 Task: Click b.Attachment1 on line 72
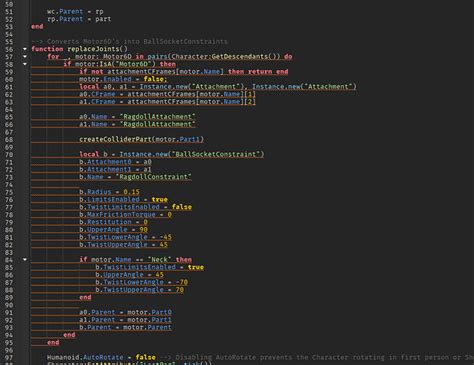point(105,169)
